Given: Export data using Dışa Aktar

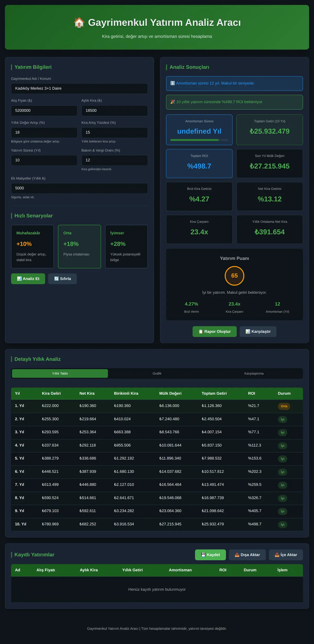Looking at the screenshot, I should click(247, 555).
